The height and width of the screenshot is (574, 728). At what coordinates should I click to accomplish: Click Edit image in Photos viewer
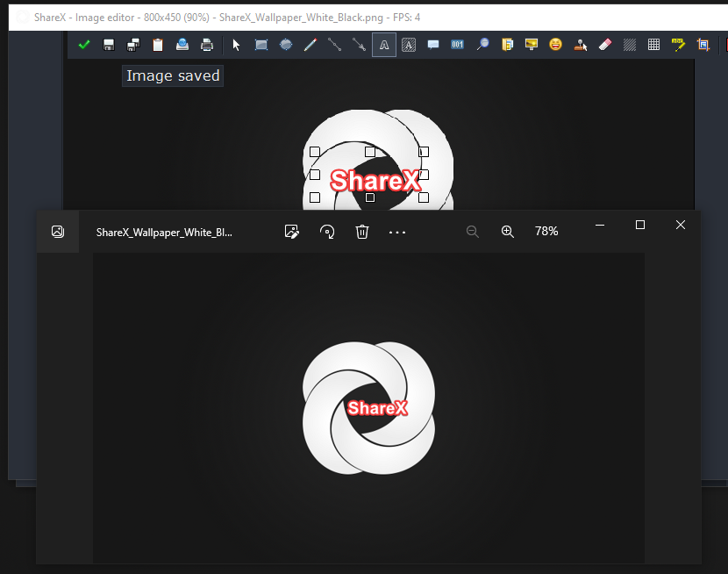click(x=291, y=232)
